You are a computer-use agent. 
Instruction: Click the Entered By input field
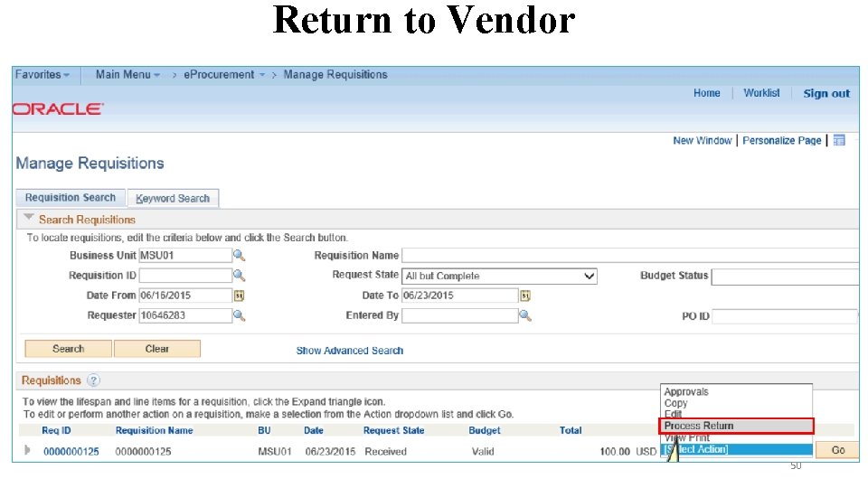460,316
